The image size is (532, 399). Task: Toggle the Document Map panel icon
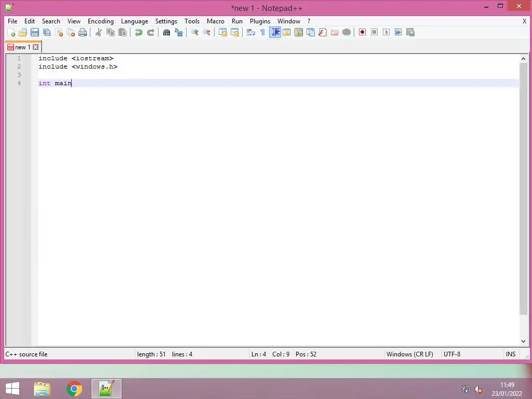click(x=299, y=32)
